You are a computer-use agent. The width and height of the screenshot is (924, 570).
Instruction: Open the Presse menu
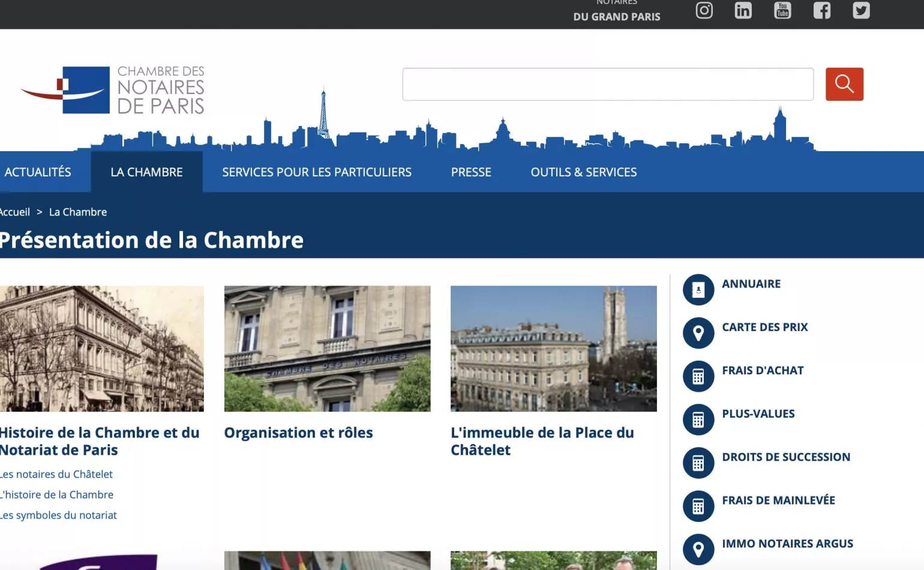(x=471, y=172)
